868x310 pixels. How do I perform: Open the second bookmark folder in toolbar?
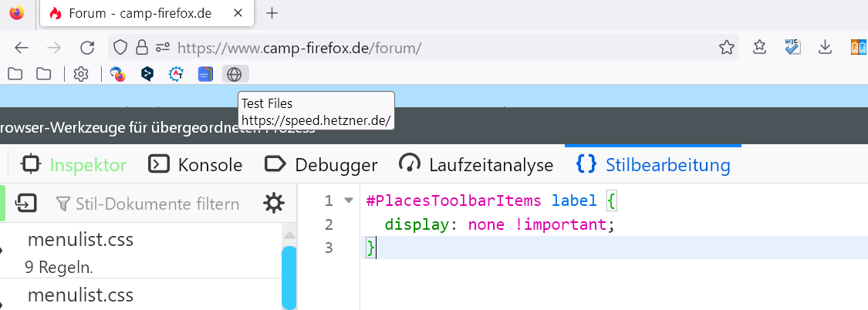click(x=43, y=73)
